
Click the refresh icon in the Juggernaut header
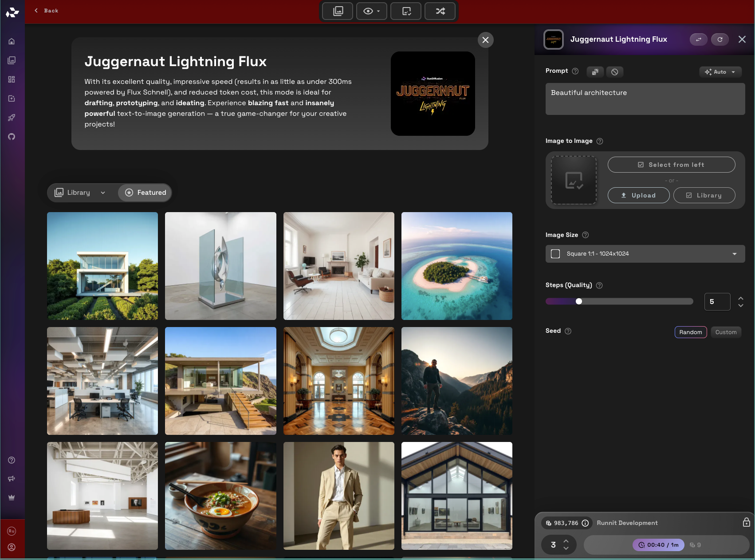[x=720, y=39]
